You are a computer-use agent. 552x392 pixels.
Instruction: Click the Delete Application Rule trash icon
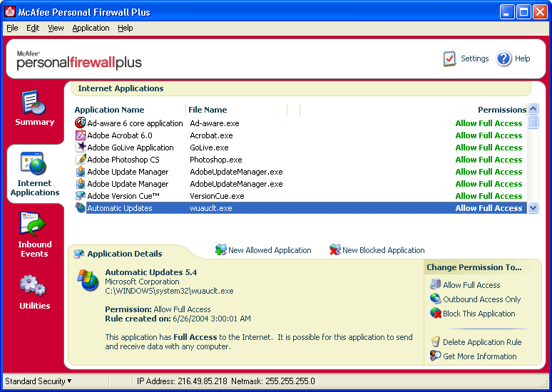(436, 341)
